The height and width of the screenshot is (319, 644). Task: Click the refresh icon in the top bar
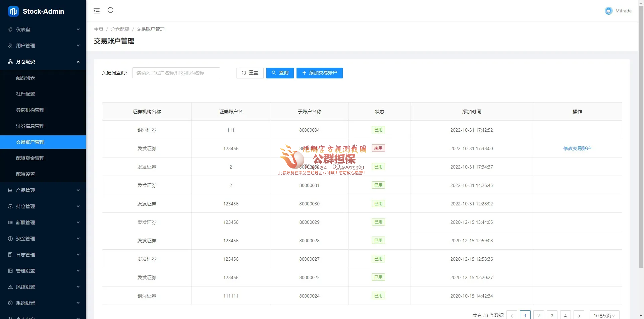tap(110, 10)
